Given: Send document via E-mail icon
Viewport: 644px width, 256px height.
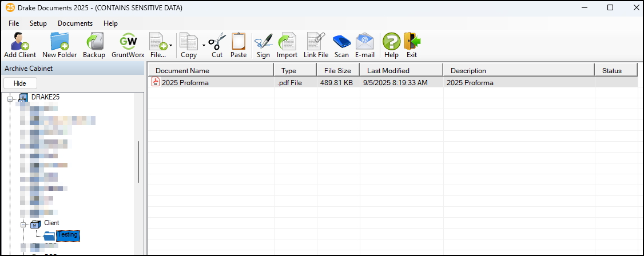Looking at the screenshot, I should [x=364, y=45].
